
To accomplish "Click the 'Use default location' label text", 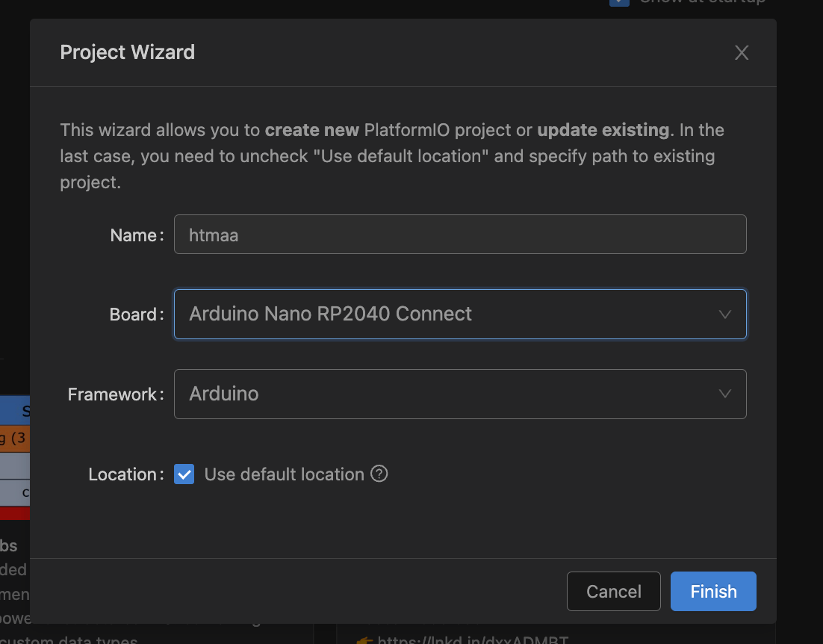I will [x=284, y=474].
